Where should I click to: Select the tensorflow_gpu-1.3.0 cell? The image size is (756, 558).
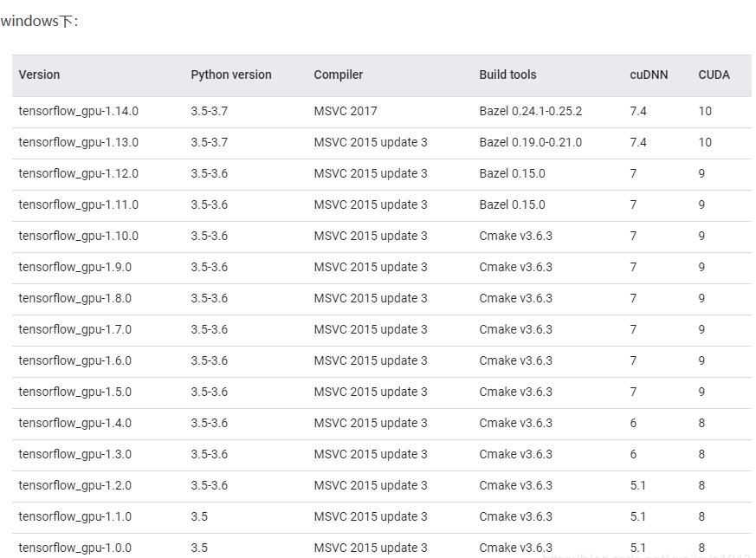point(74,454)
